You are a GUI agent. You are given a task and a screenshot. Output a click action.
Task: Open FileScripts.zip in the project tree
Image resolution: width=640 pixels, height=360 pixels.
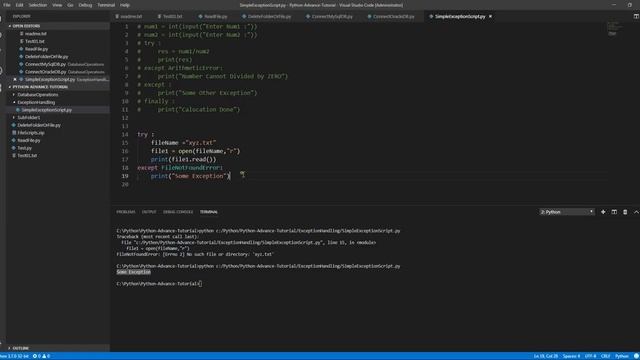click(x=31, y=133)
